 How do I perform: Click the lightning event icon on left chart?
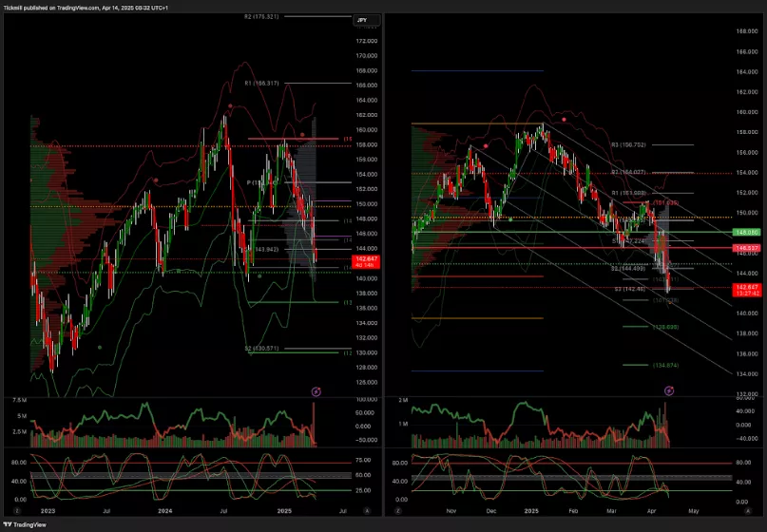click(x=316, y=390)
